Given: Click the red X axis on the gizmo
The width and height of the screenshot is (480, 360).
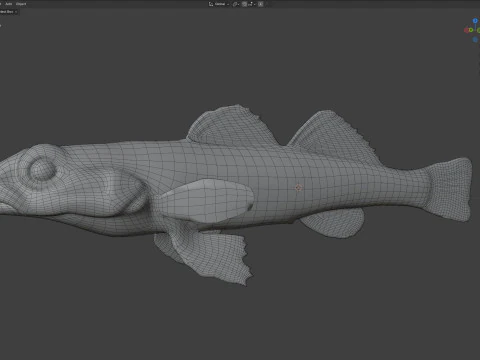Looking at the screenshot, I should click(x=466, y=30).
